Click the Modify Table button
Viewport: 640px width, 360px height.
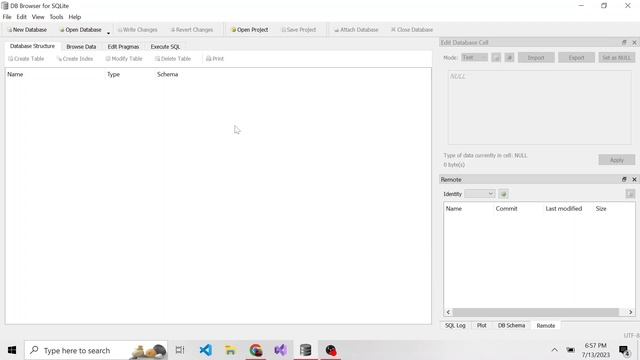pyautogui.click(x=124, y=59)
